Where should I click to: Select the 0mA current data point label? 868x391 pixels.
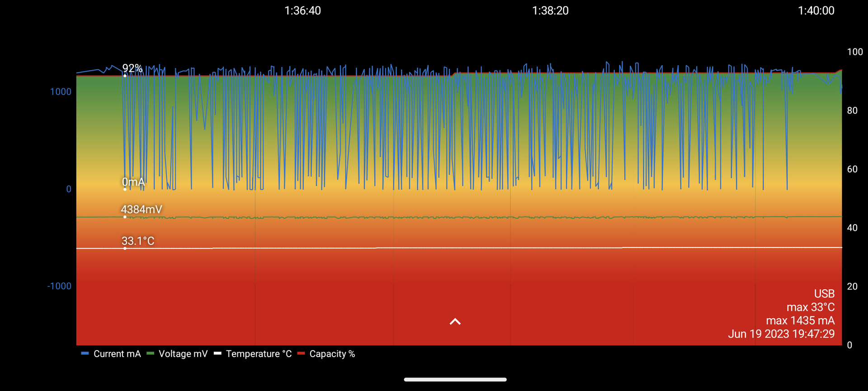(133, 182)
